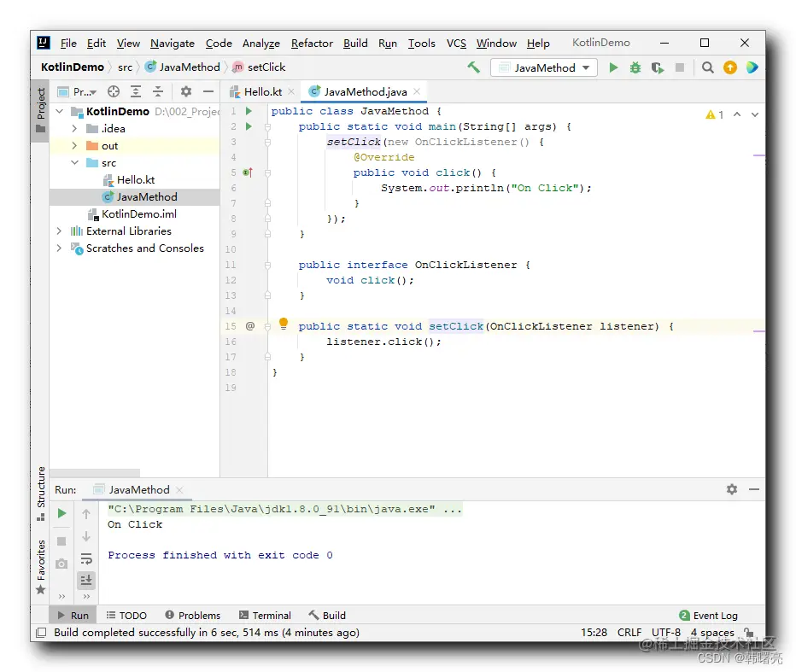This screenshot has width=796, height=672.
Task: Minimize the Run panel with minus icon
Action: pos(754,489)
